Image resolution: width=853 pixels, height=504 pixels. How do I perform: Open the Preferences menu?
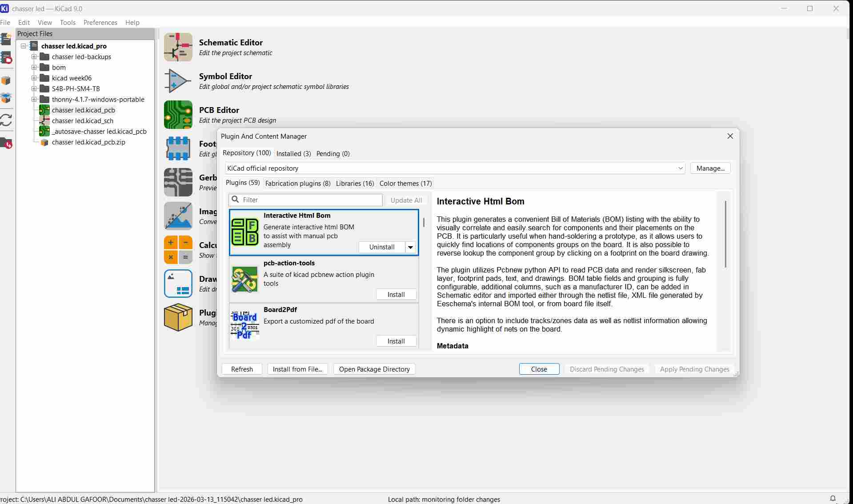point(100,22)
